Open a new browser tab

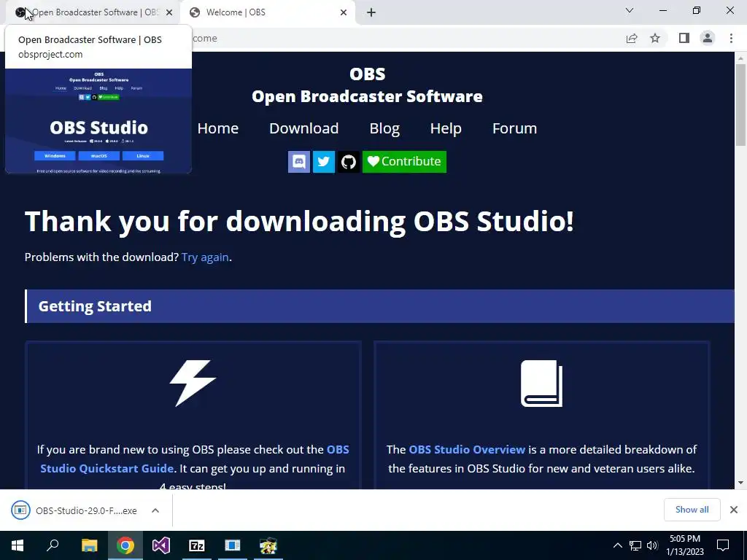(371, 13)
